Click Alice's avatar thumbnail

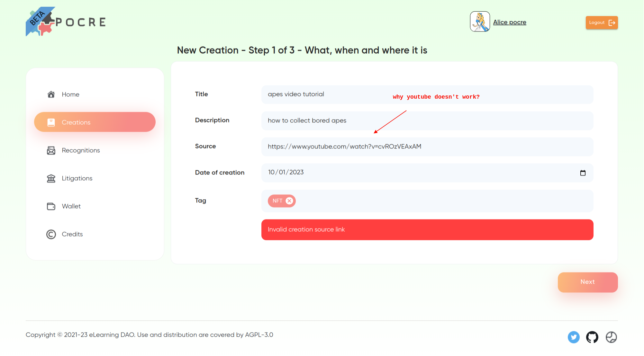(480, 22)
